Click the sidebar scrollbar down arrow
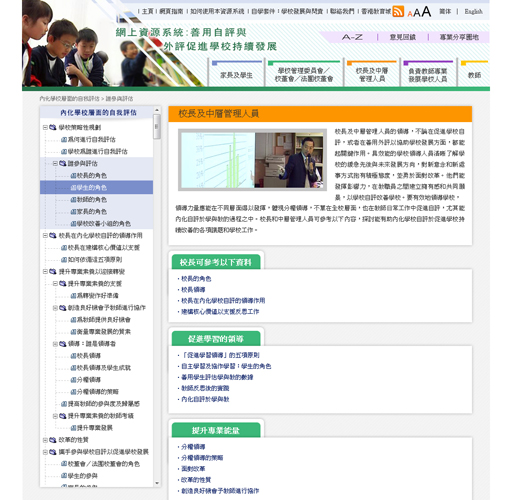 tap(157, 483)
